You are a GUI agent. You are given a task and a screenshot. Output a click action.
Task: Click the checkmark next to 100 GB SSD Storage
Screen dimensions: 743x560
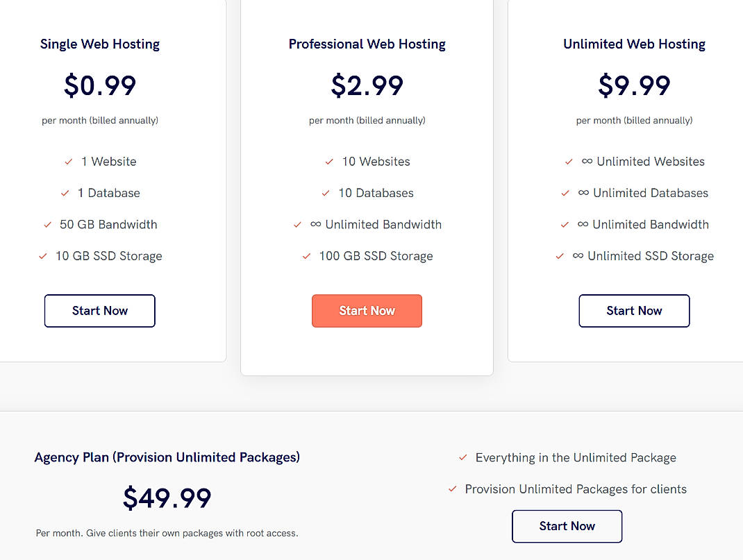click(306, 255)
